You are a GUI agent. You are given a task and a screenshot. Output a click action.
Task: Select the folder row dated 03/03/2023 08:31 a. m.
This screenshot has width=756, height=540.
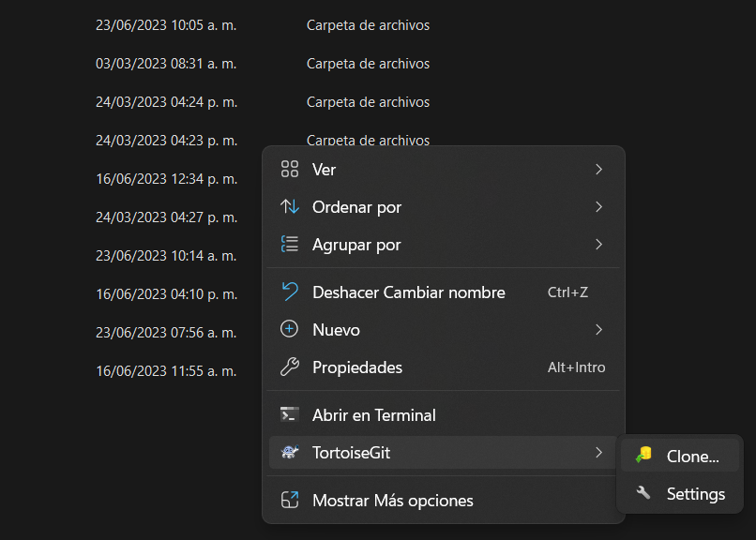166,64
